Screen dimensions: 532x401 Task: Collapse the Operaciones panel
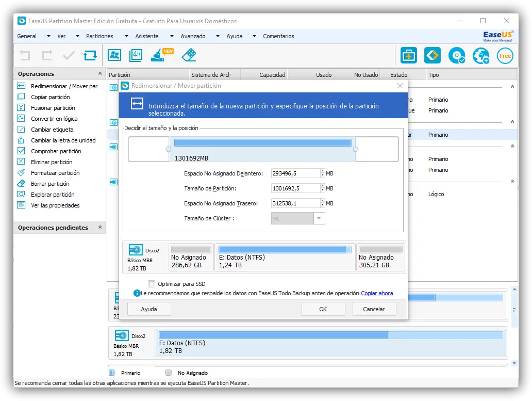[100, 74]
